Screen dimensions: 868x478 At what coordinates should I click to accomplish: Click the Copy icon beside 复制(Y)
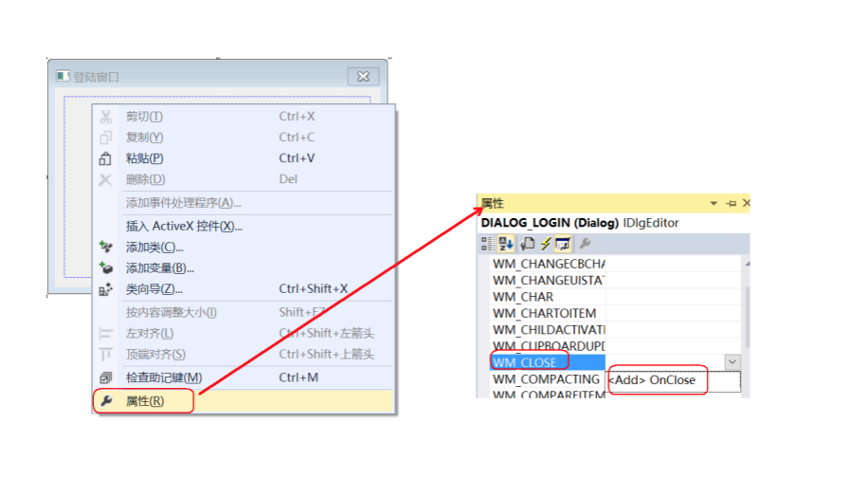pos(106,138)
